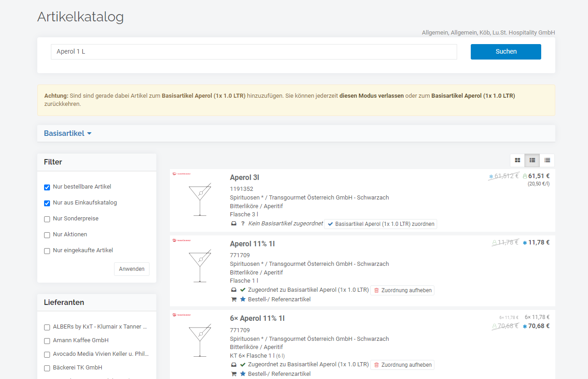
Task: Switch to grid tile view icon
Action: click(x=517, y=160)
